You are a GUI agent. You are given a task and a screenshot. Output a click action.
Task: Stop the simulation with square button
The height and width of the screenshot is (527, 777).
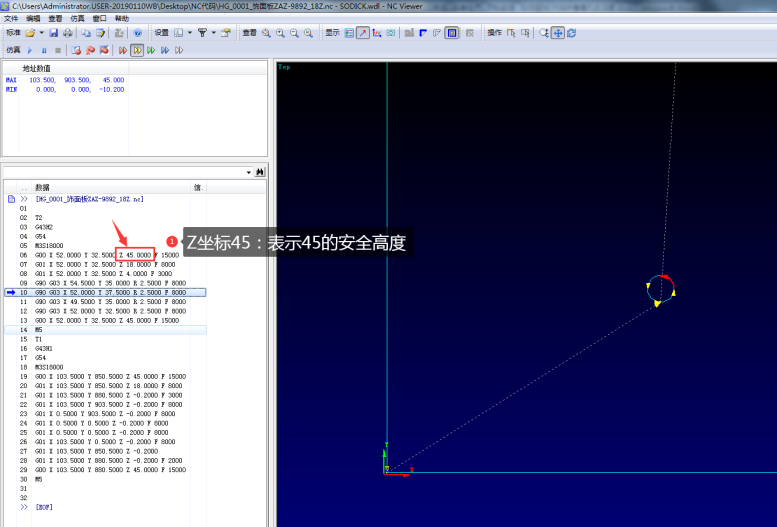(x=58, y=50)
